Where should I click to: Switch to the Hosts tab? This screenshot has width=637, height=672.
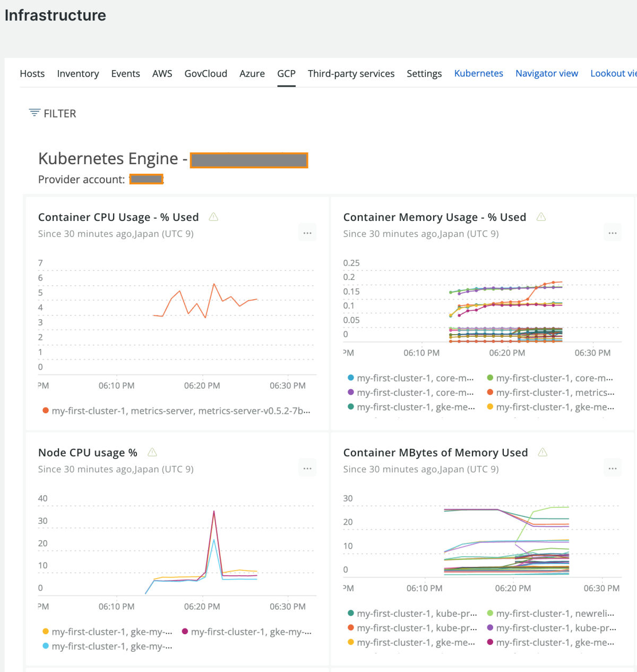(x=32, y=73)
